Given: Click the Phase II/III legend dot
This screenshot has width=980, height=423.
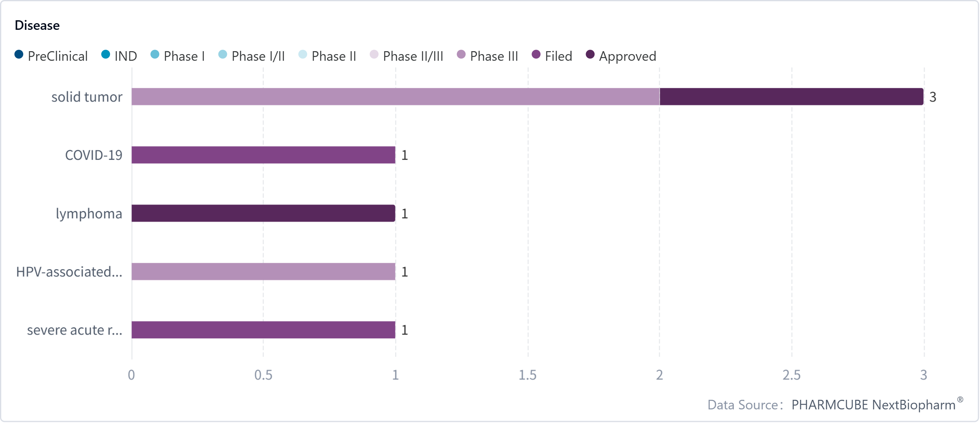Looking at the screenshot, I should (374, 54).
